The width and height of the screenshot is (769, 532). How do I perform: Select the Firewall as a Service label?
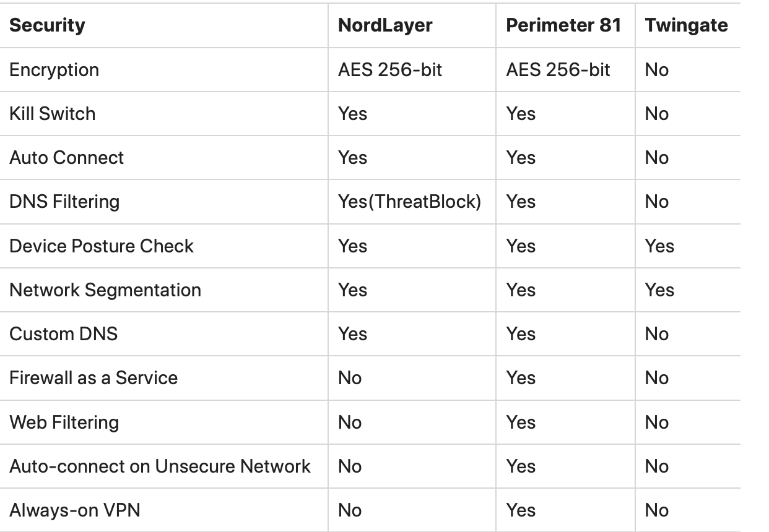[93, 378]
